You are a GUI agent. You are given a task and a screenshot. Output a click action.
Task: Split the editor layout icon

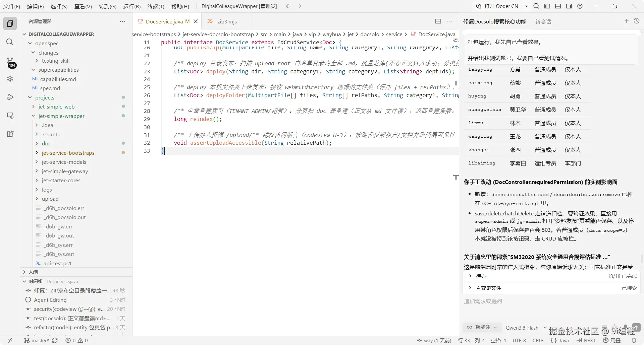(x=438, y=21)
